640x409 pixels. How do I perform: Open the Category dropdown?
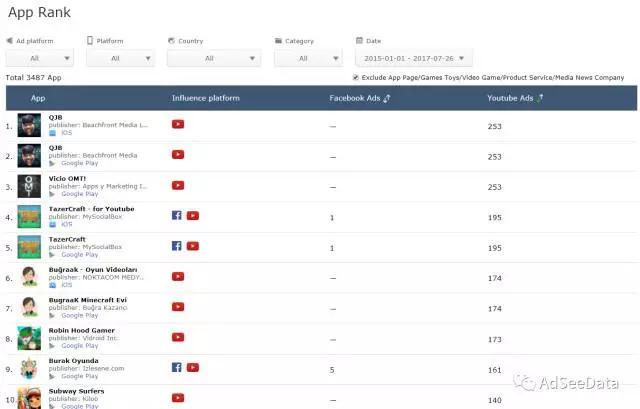(307, 58)
